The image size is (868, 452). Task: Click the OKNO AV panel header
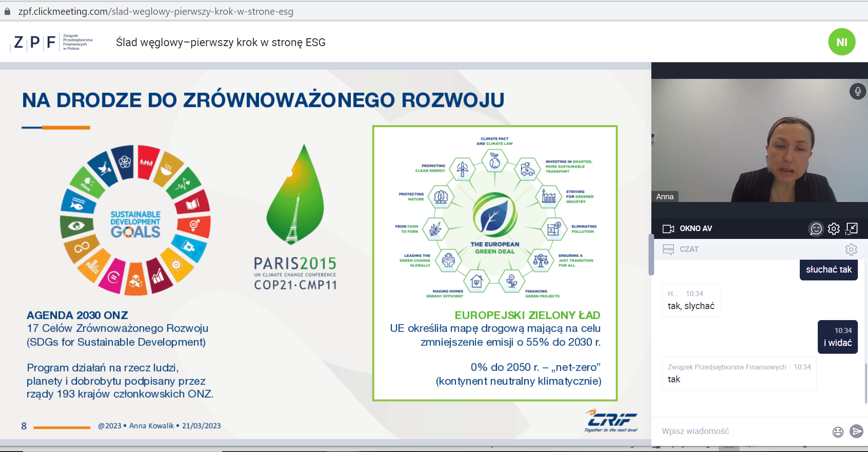(x=759, y=229)
